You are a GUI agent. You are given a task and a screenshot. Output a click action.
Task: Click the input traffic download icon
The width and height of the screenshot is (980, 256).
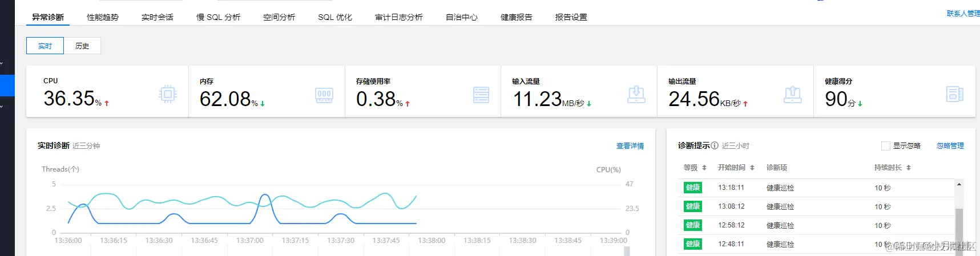coord(636,95)
